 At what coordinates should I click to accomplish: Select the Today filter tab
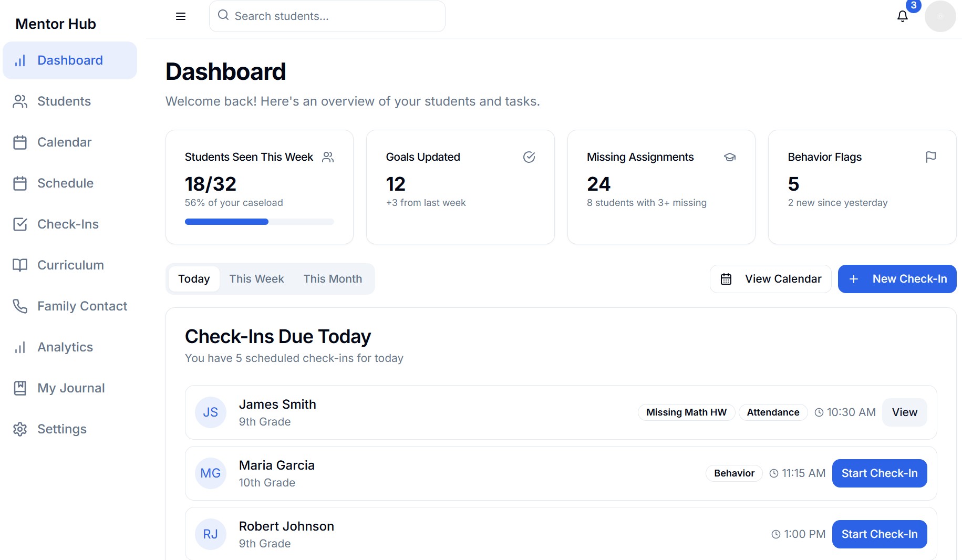coord(194,279)
